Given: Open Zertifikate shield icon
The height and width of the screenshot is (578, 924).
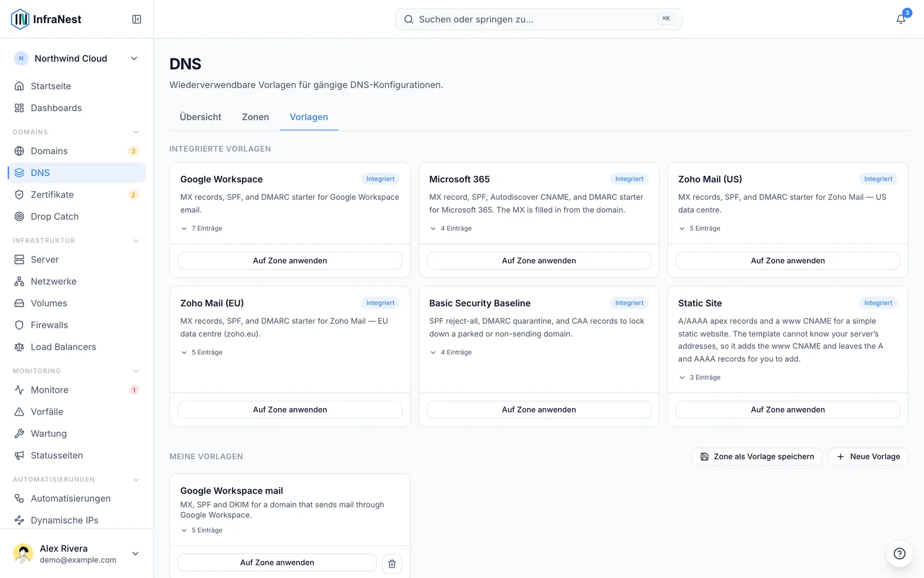Looking at the screenshot, I should tap(19, 194).
